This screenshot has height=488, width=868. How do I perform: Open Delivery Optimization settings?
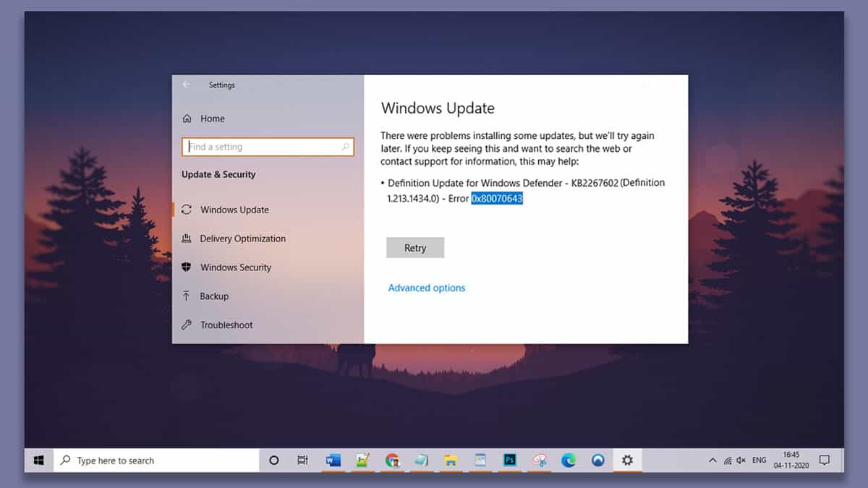tap(233, 239)
